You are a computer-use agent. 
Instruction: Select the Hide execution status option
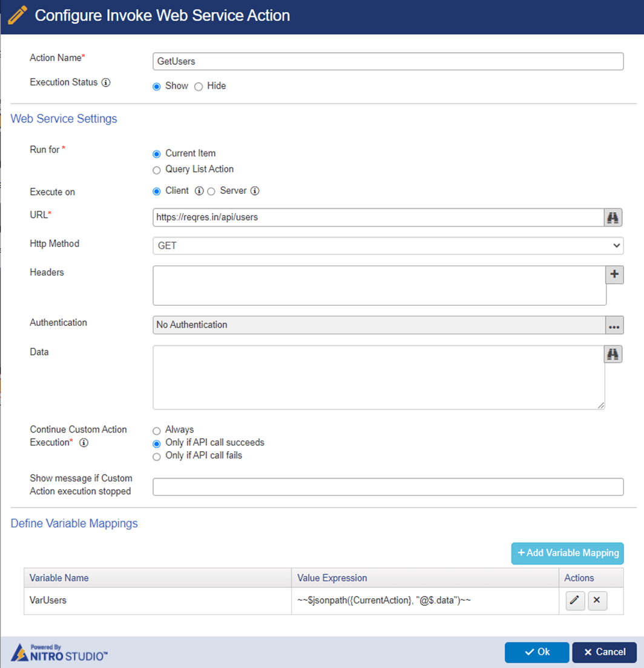[x=199, y=86]
